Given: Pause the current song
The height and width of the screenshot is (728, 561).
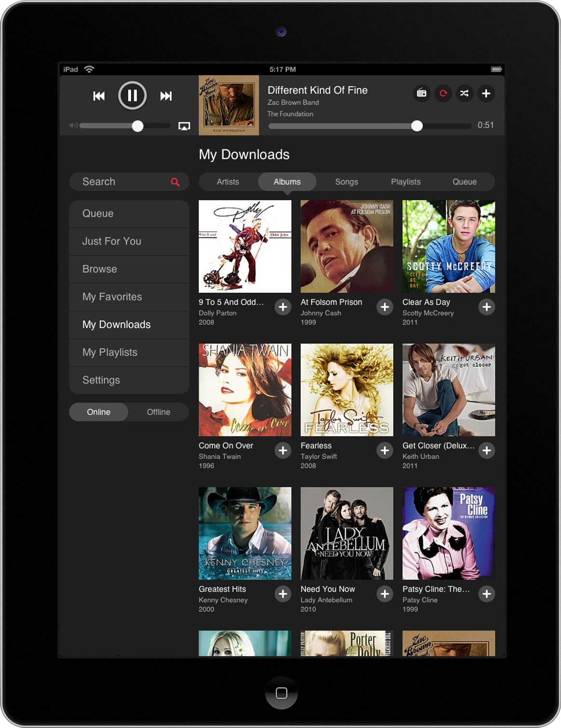Looking at the screenshot, I should [x=132, y=95].
